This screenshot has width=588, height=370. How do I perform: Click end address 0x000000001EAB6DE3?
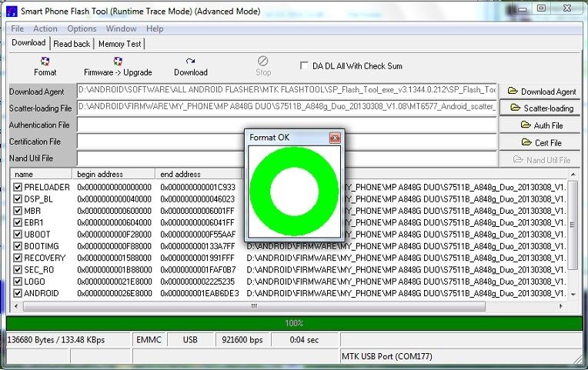point(199,293)
